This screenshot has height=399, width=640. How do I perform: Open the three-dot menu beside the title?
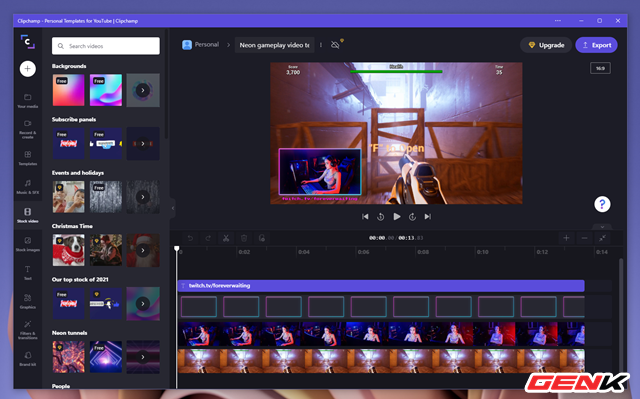321,45
